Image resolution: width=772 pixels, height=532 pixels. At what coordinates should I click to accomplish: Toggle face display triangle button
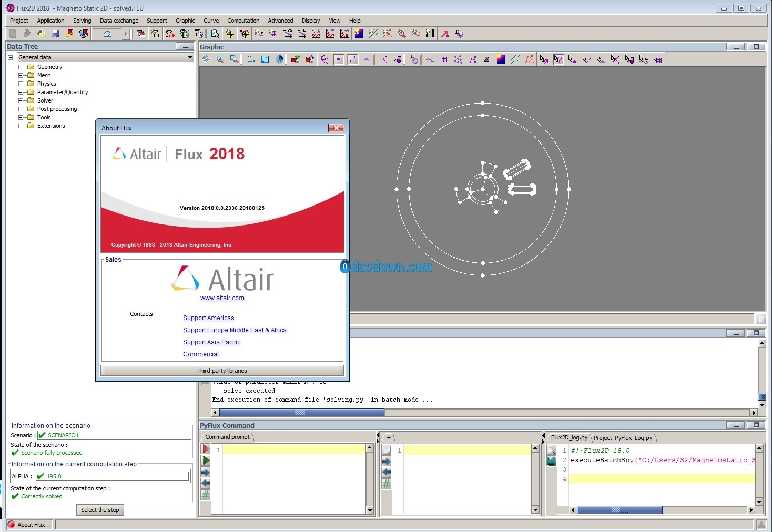pyautogui.click(x=367, y=59)
